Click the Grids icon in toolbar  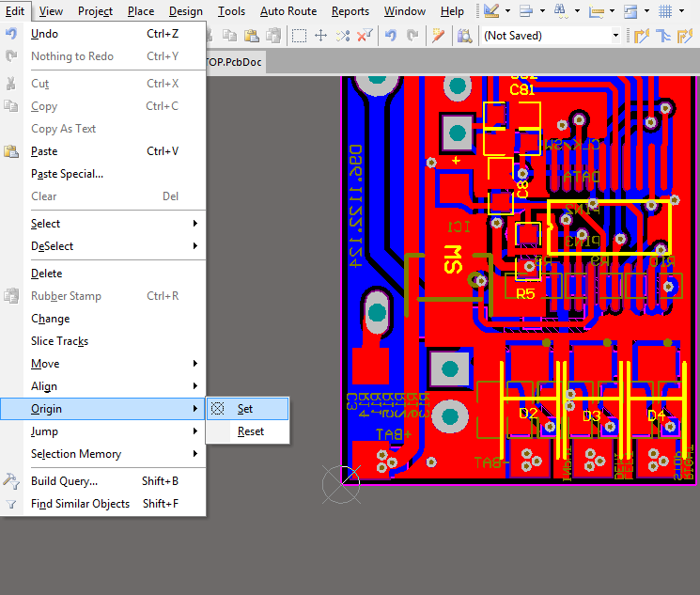tap(665, 10)
